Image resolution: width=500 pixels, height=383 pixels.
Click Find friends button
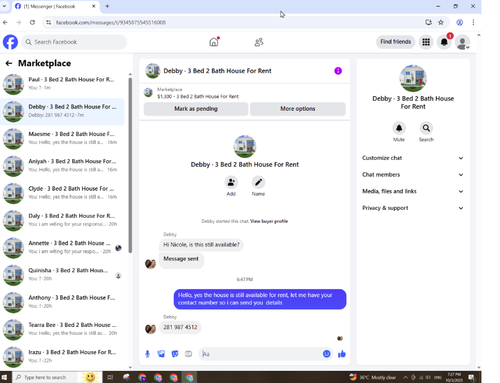pyautogui.click(x=395, y=42)
